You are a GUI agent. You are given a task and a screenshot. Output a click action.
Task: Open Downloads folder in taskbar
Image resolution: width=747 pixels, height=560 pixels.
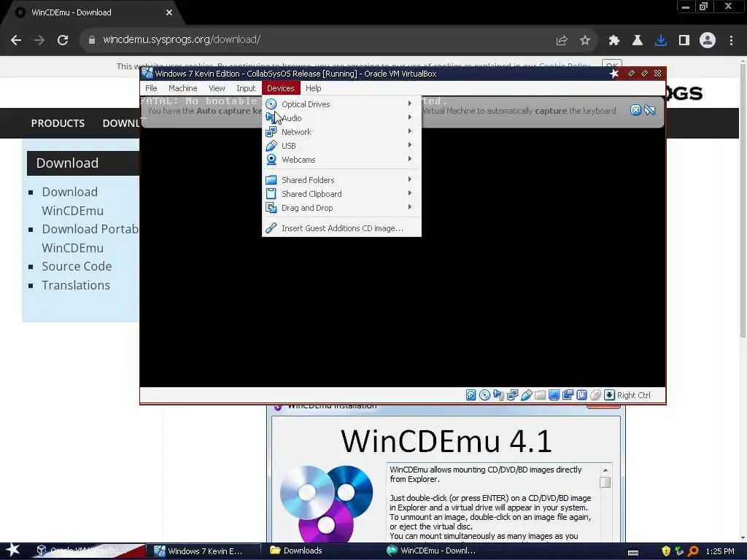tap(296, 551)
